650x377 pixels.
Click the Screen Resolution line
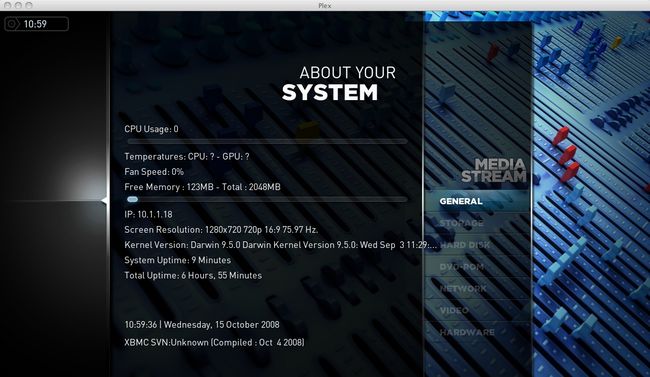pyautogui.click(x=221, y=230)
